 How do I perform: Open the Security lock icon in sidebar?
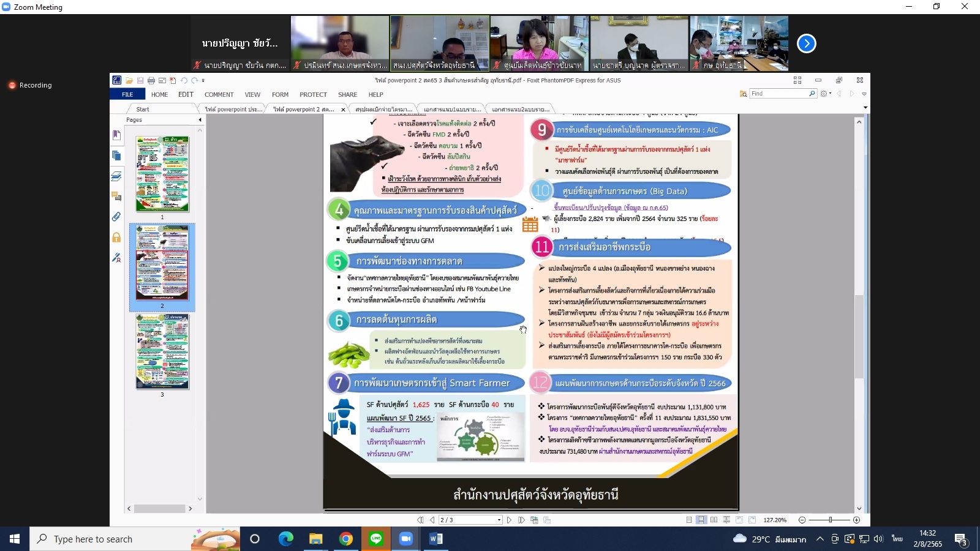[x=116, y=238]
